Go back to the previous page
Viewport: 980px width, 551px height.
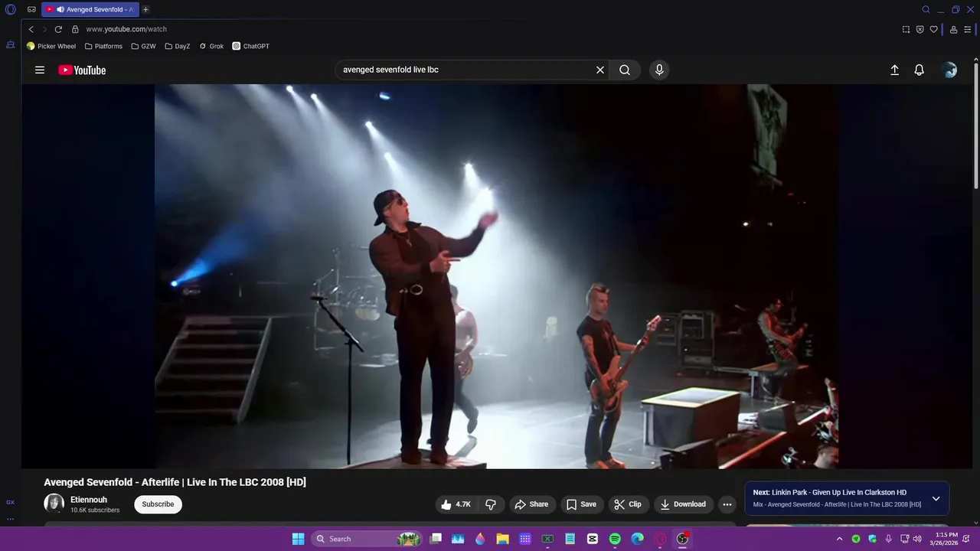point(31,29)
